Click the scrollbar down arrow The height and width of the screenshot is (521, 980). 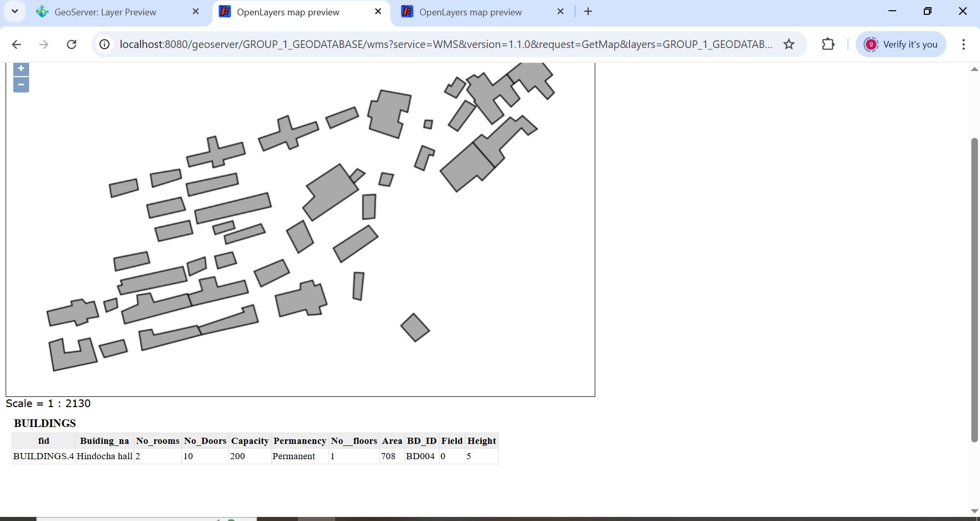coord(974,511)
